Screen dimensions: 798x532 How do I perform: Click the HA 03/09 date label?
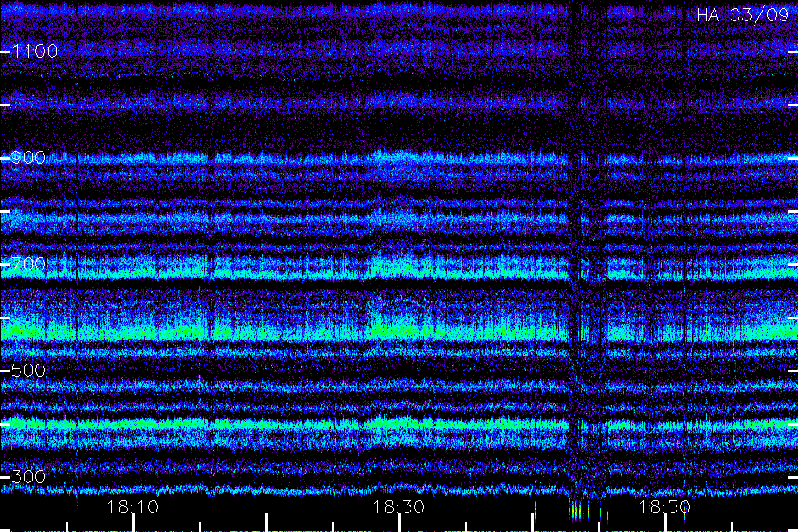click(742, 15)
